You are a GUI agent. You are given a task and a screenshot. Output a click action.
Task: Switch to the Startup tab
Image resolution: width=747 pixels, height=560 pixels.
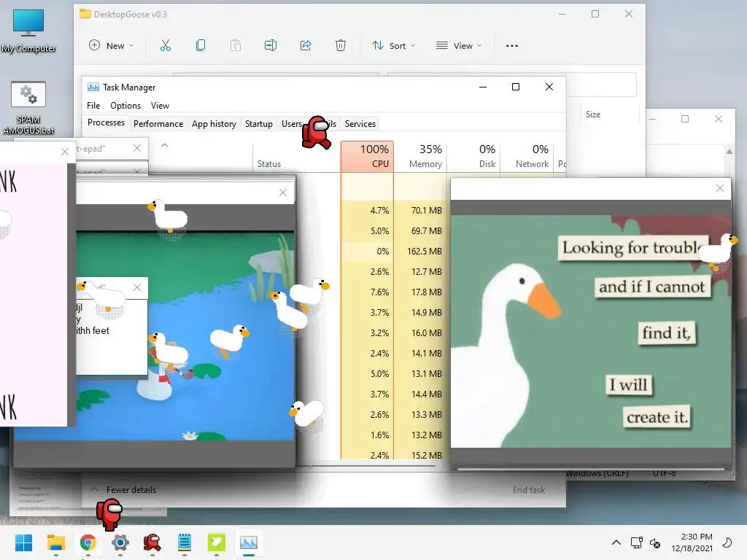click(259, 124)
